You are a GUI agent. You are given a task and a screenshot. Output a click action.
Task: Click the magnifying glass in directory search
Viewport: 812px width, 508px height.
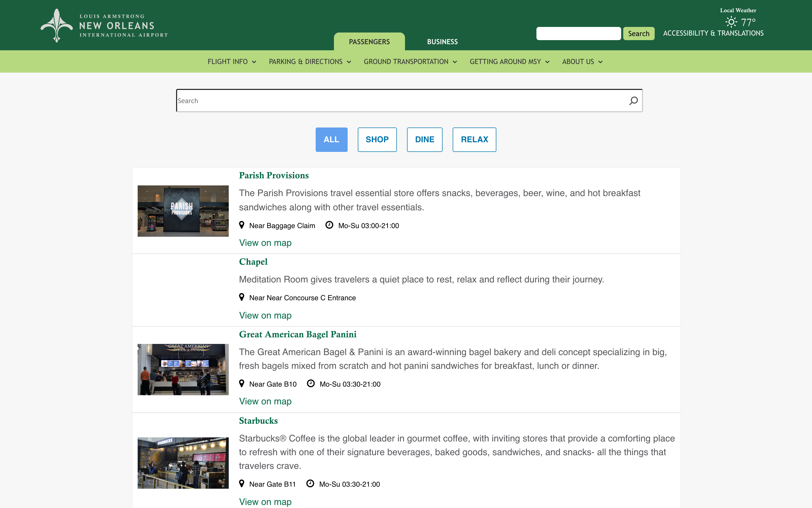633,101
